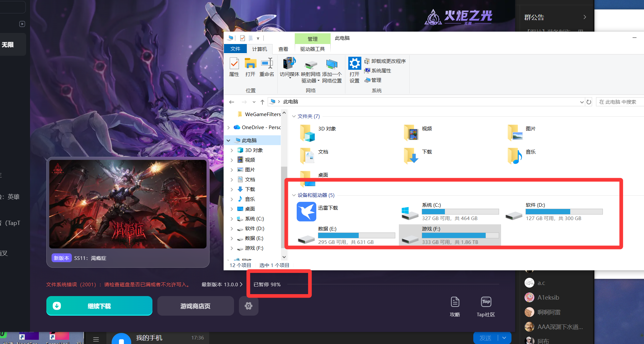Collapse This PC (此电脑) in navigation tree
644x344 pixels.
tap(228, 141)
